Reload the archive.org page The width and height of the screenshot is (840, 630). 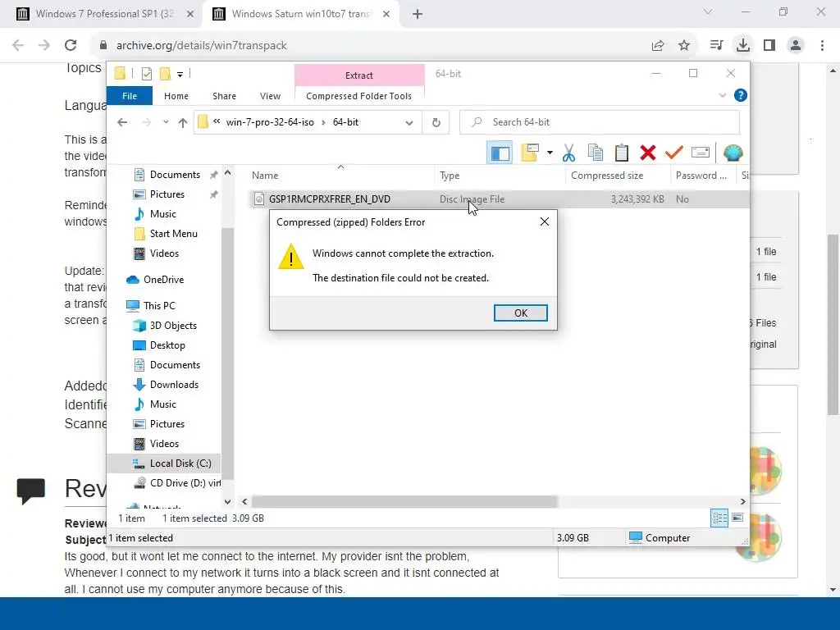(x=71, y=45)
